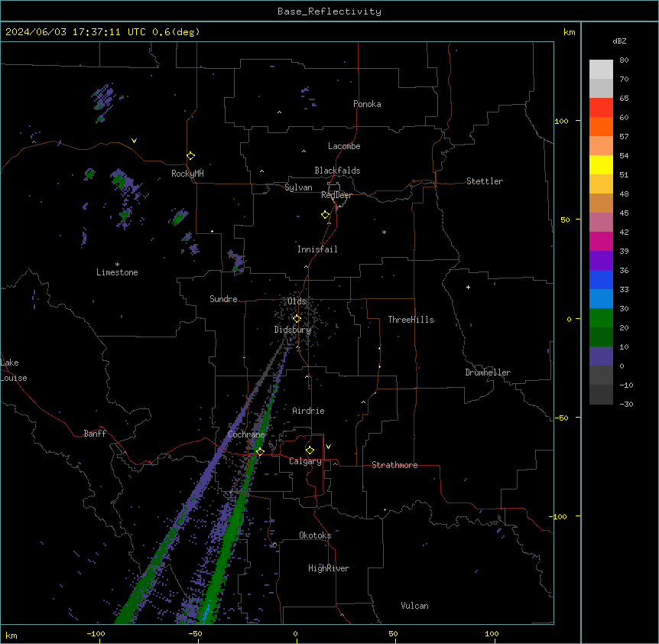Select the RedDeer city label
This screenshot has height=644, width=659.
[x=336, y=195]
